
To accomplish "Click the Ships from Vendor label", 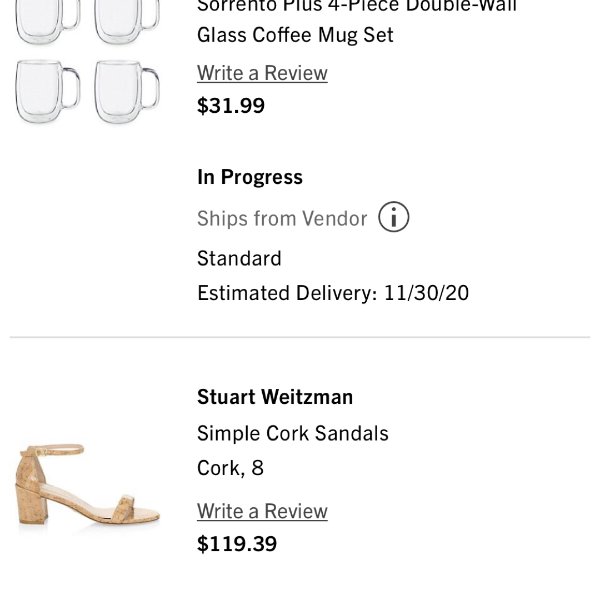I will [282, 218].
